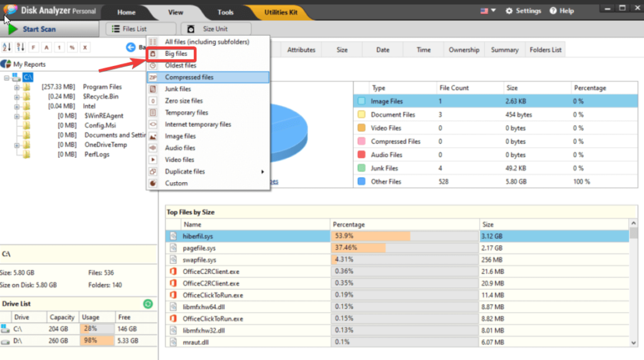
Task: Click the percent toolbar icon
Action: tap(72, 48)
